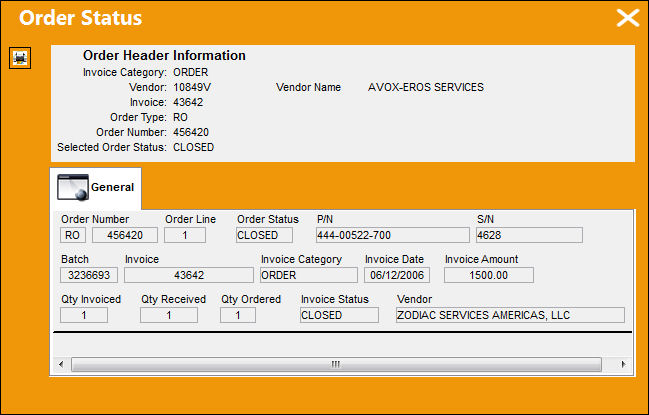This screenshot has height=415, width=649.
Task: Click the vendor name AVOX-EROS SERVICES
Action: (x=426, y=87)
